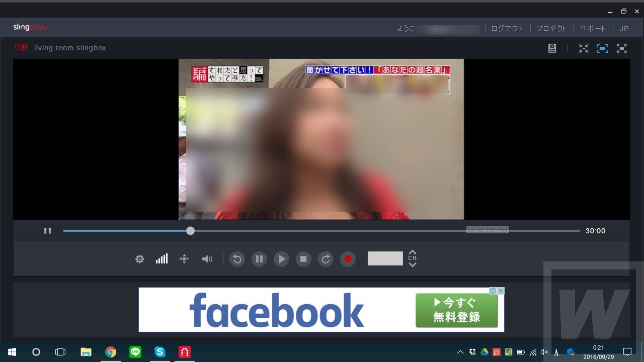Open the JP language selector

point(624,29)
